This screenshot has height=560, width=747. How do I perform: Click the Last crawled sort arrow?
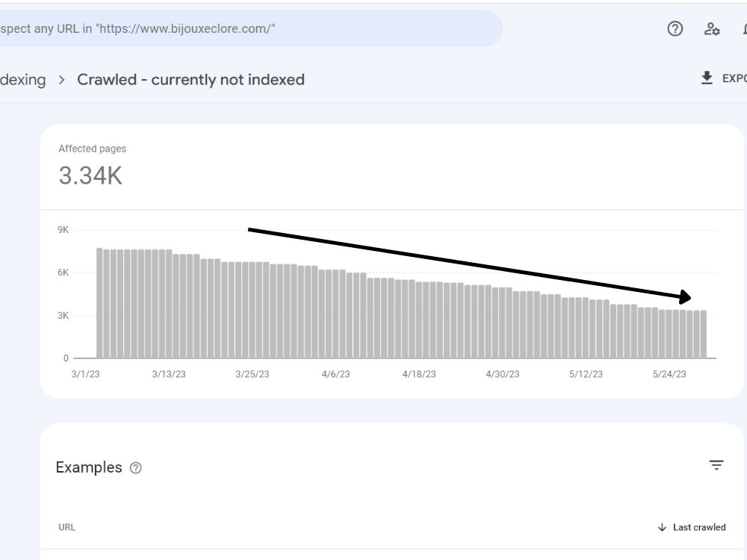[x=662, y=527]
